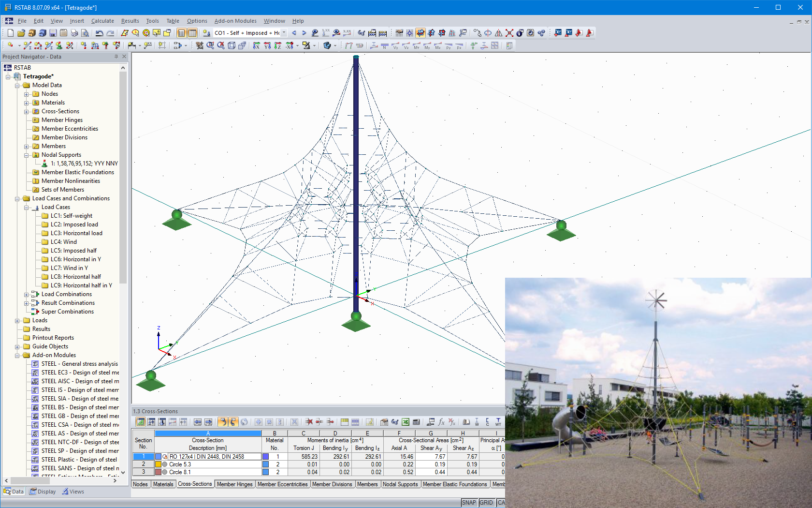Toggle the Table panel button

[x=192, y=33]
